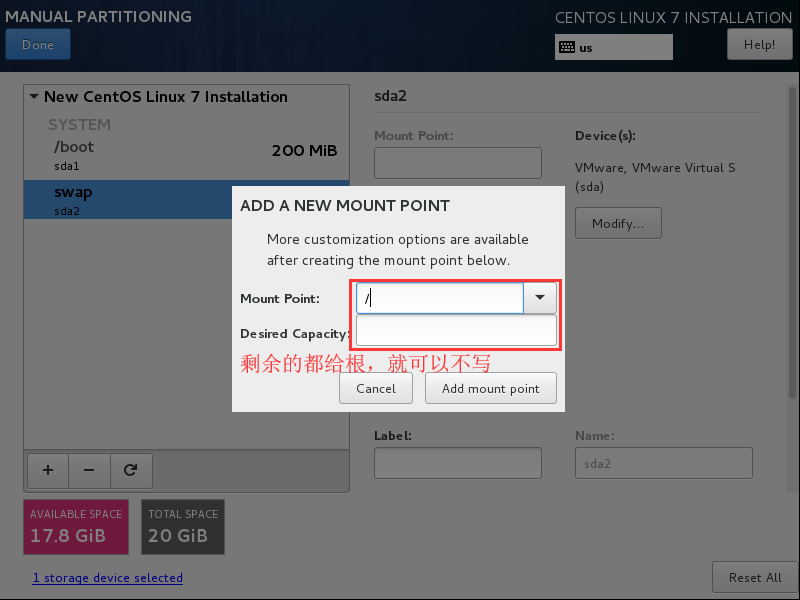Click the us keyboard layout selector

point(614,47)
